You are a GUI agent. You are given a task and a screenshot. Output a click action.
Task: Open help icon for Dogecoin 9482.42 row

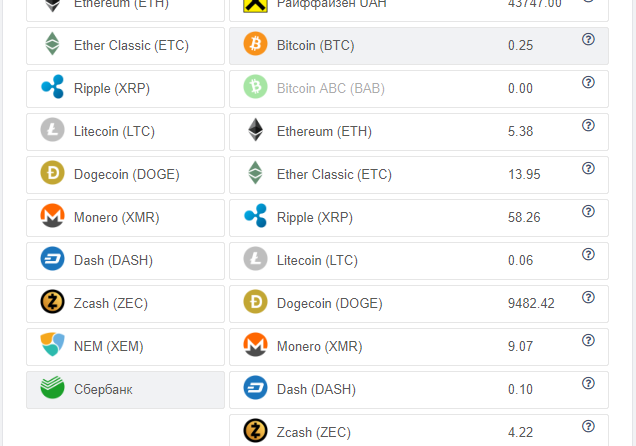pos(588,297)
